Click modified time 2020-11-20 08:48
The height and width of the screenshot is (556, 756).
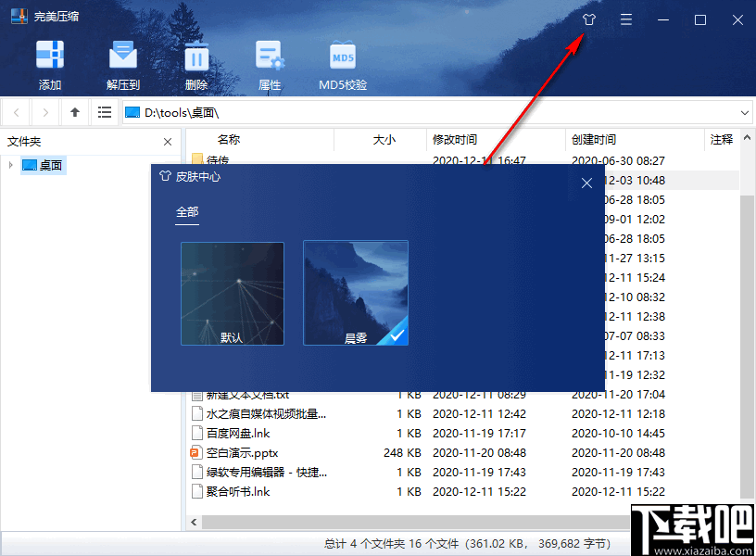479,453
